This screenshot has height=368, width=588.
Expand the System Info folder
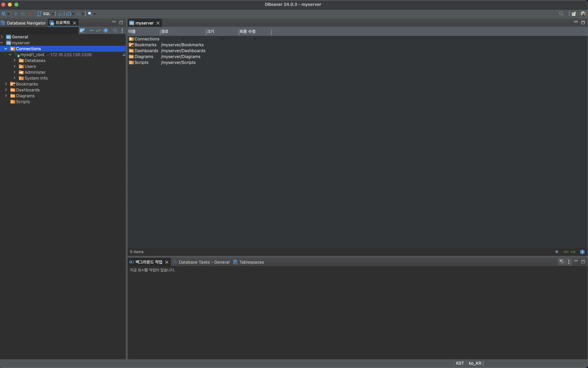[x=14, y=78]
